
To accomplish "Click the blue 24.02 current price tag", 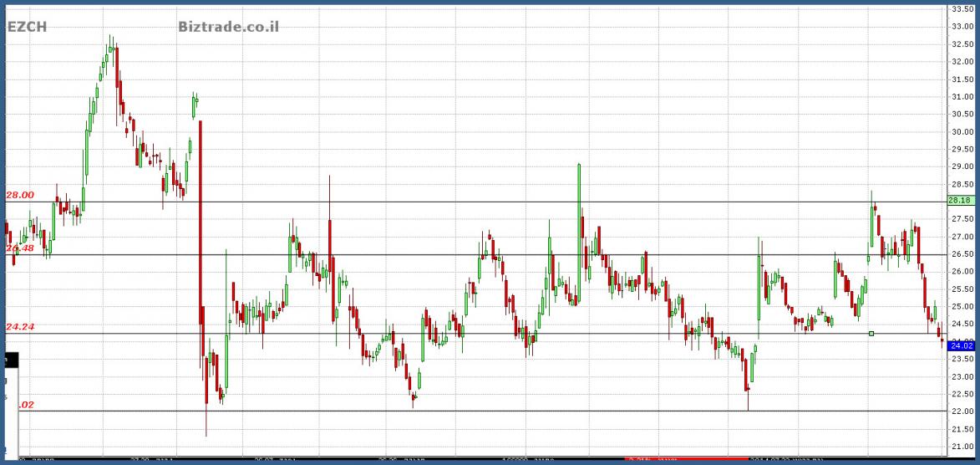I will [x=962, y=345].
